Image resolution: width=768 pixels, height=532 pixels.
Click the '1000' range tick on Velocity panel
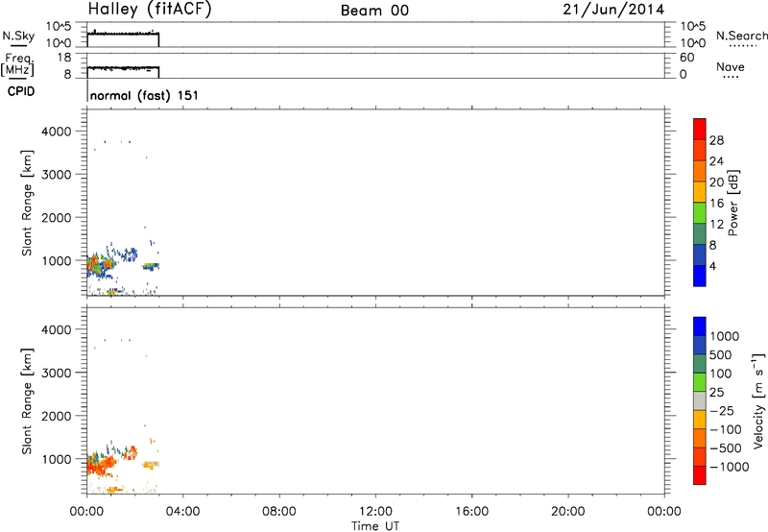[57, 459]
